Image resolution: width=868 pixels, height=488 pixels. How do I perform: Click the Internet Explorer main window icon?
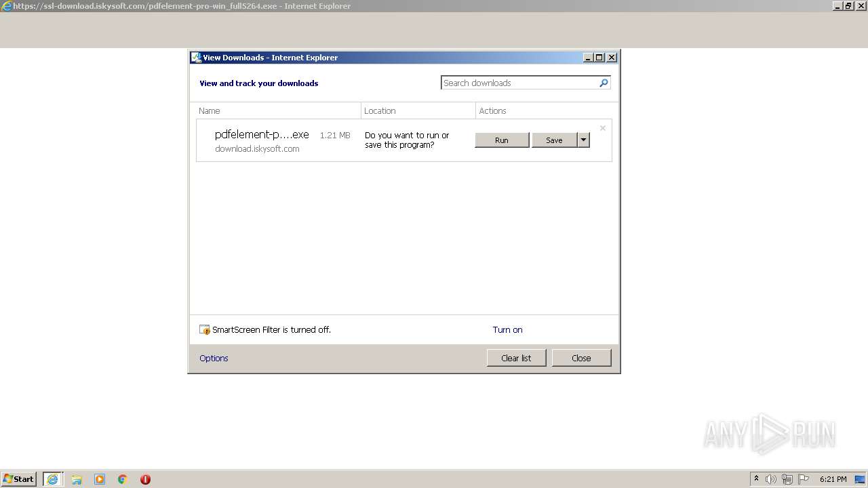[x=7, y=6]
